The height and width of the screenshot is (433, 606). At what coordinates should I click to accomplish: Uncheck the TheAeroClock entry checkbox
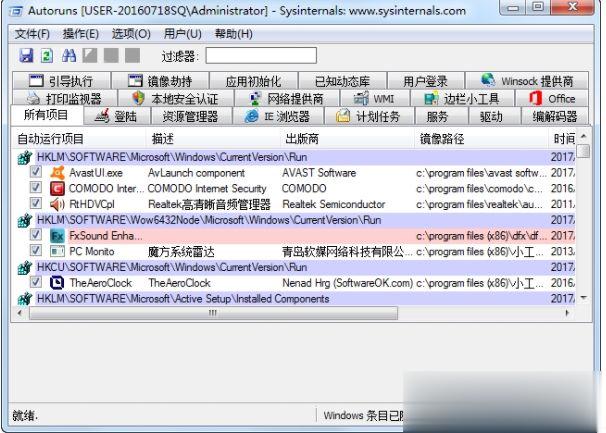36,282
